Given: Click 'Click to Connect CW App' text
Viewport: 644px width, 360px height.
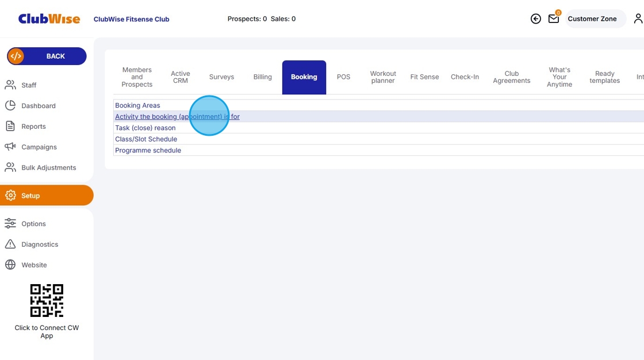Looking at the screenshot, I should click(47, 332).
